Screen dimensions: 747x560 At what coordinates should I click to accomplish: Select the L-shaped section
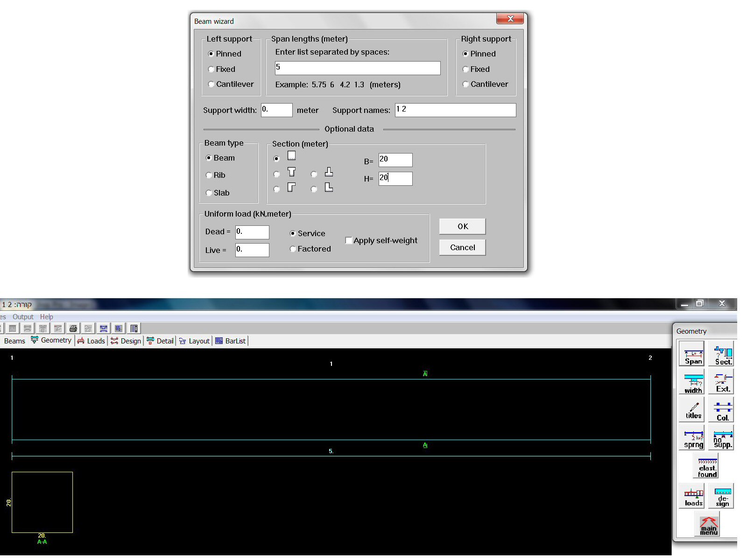[314, 189]
